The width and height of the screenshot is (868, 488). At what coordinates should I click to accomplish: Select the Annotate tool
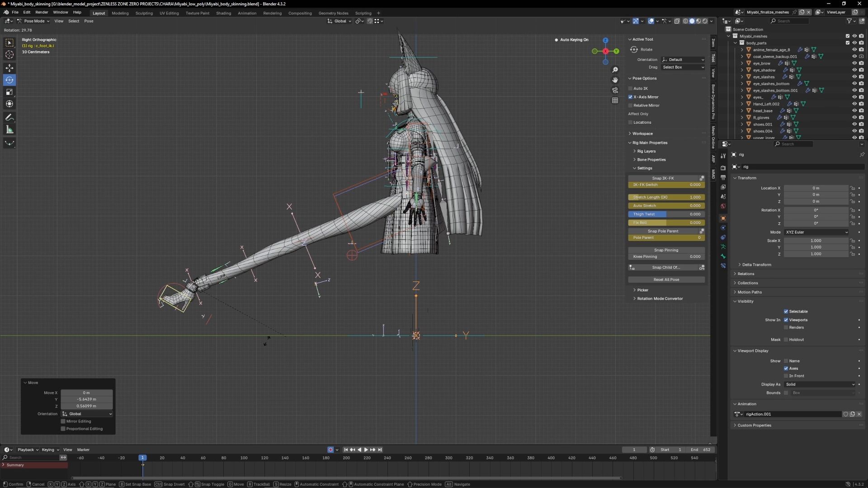9,117
